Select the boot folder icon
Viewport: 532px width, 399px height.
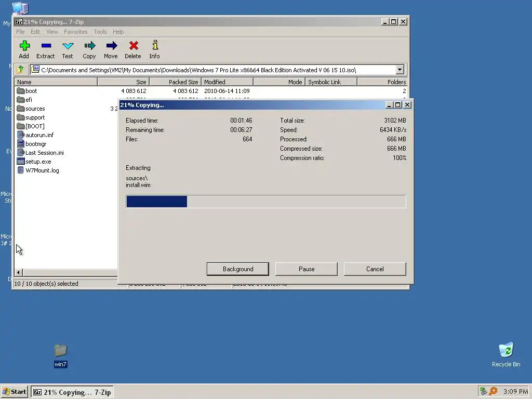click(x=21, y=90)
